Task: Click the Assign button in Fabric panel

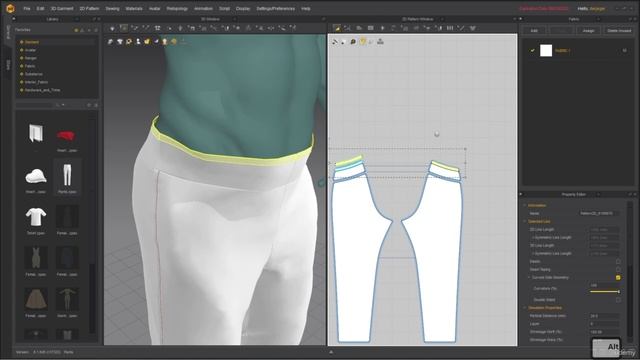Action: (588, 31)
